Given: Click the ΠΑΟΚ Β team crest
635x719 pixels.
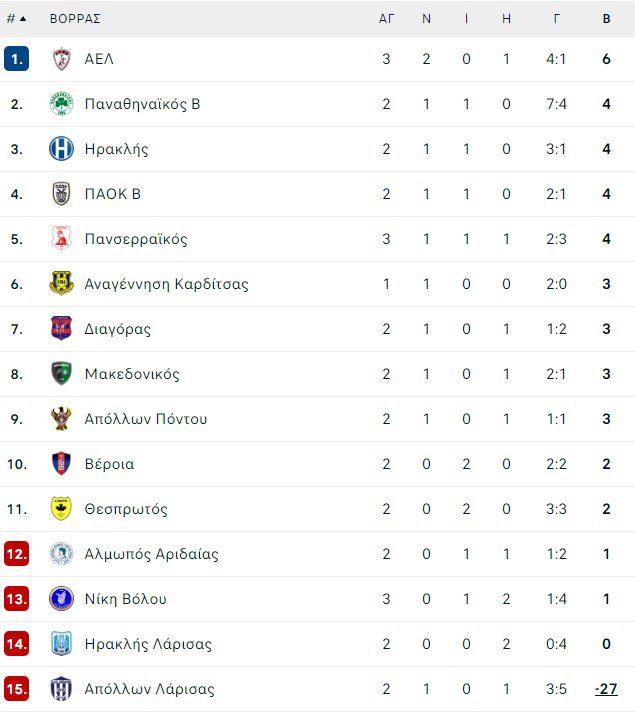Looking at the screenshot, I should [61, 194].
